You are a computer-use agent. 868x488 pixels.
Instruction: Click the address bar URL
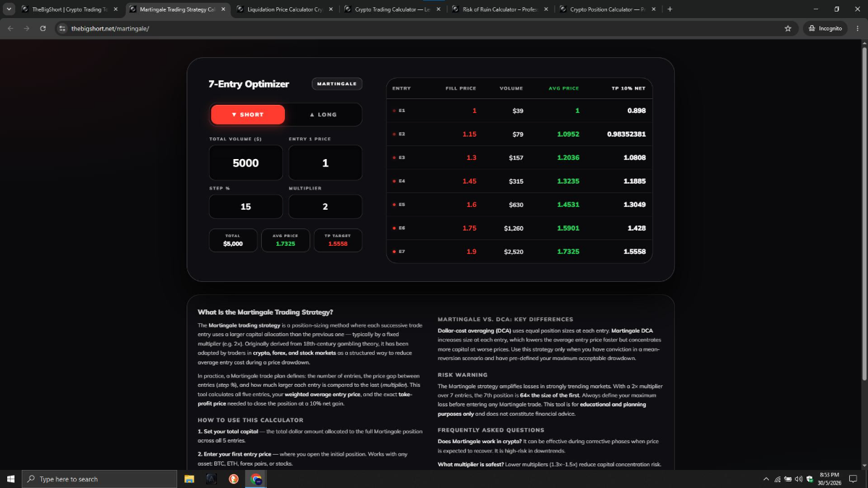click(110, 28)
